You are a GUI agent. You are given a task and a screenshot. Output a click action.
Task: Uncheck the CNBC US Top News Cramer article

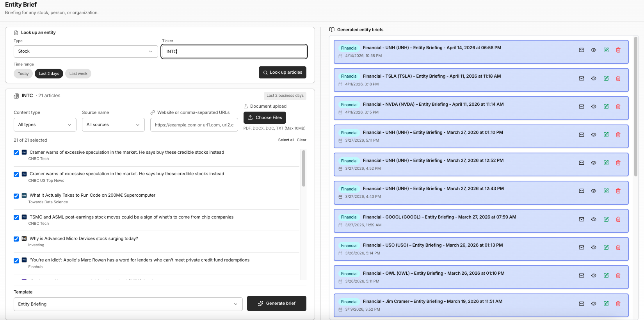[16, 174]
